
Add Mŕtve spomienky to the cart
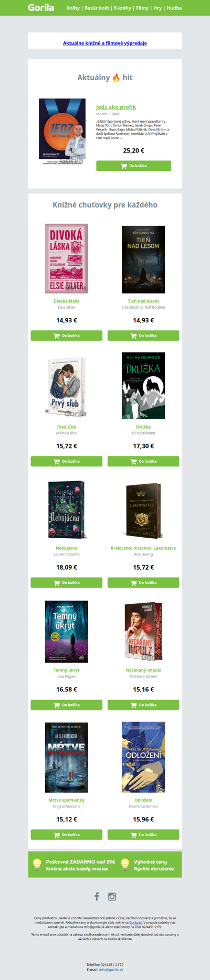tap(67, 834)
